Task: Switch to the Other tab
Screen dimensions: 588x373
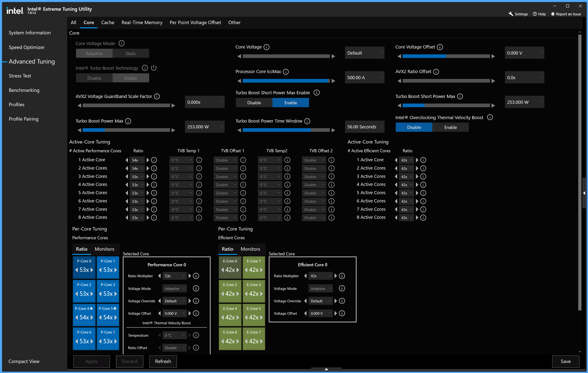Action: (234, 22)
